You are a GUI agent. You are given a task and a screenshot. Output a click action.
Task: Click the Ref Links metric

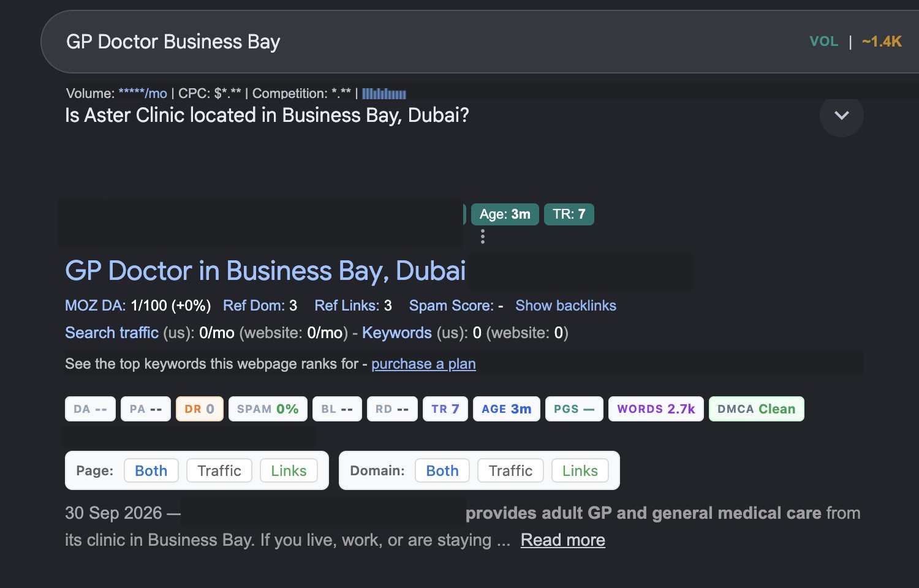[x=353, y=306]
